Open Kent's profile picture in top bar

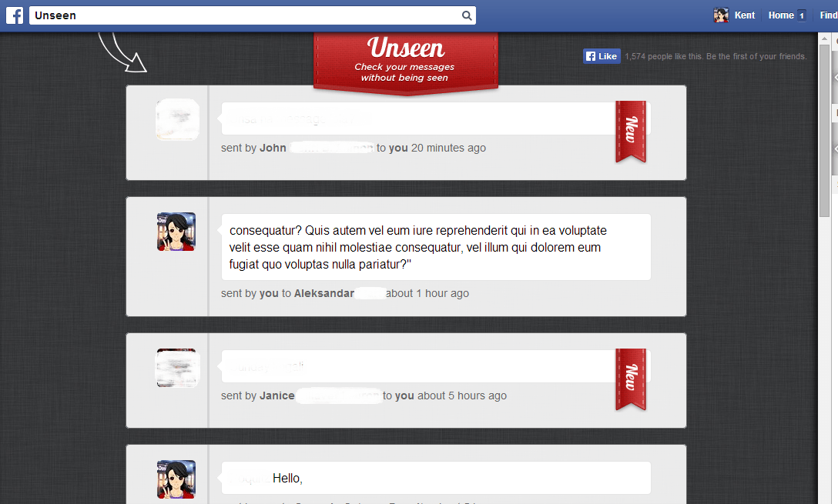[x=721, y=15]
